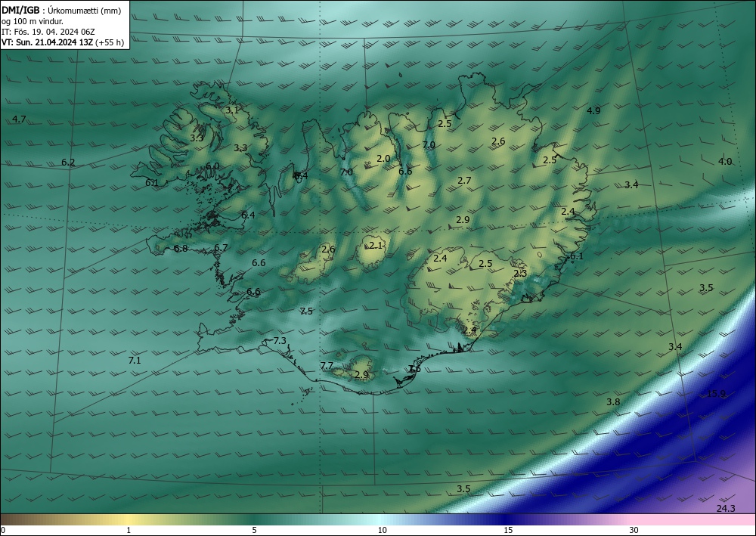This screenshot has width=756, height=536.
Task: Click the 4.7 value on the map
Action: (19, 119)
